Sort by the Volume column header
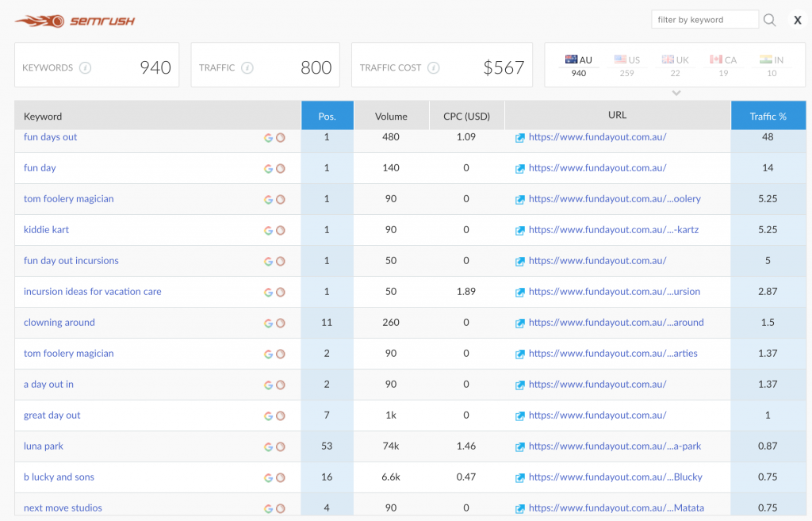812x521 pixels. [391, 116]
